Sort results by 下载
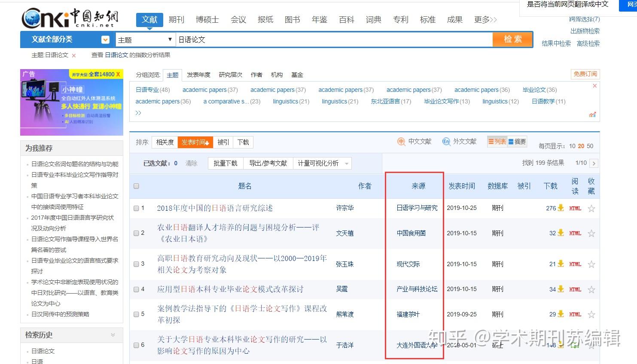This screenshot has height=364, width=637. click(x=243, y=142)
